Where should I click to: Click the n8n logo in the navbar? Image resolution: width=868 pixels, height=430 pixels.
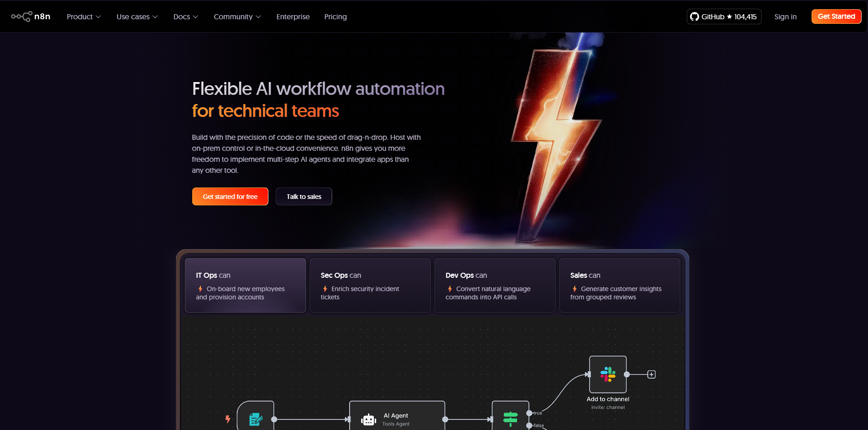point(30,16)
